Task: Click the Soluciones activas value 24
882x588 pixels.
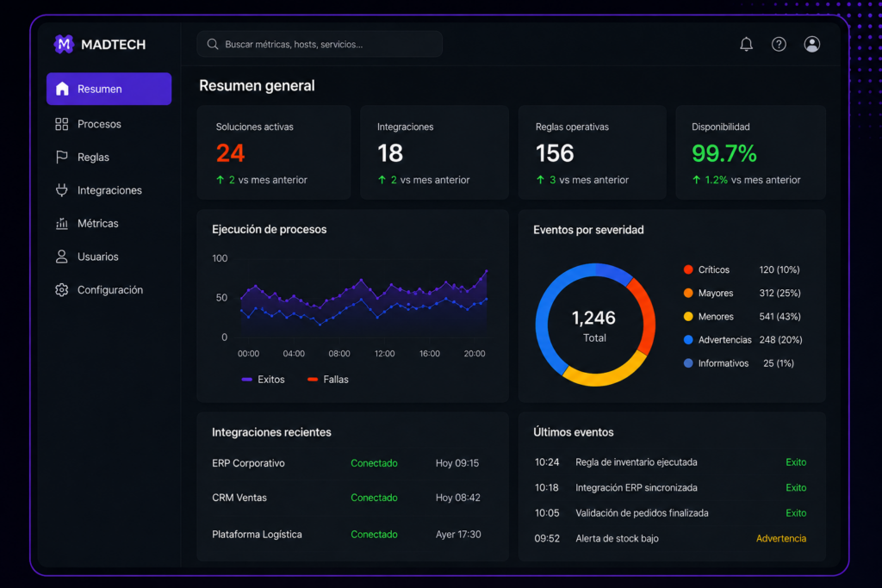Action: coord(231,153)
